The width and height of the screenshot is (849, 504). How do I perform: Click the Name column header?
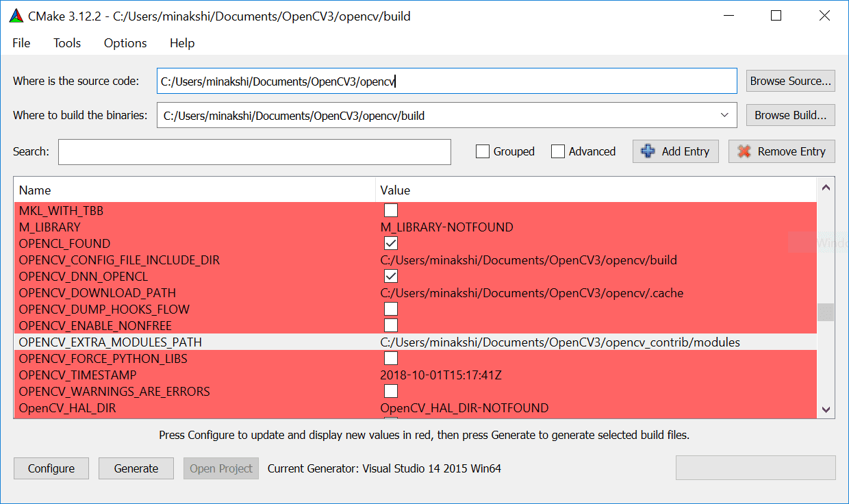coord(194,190)
